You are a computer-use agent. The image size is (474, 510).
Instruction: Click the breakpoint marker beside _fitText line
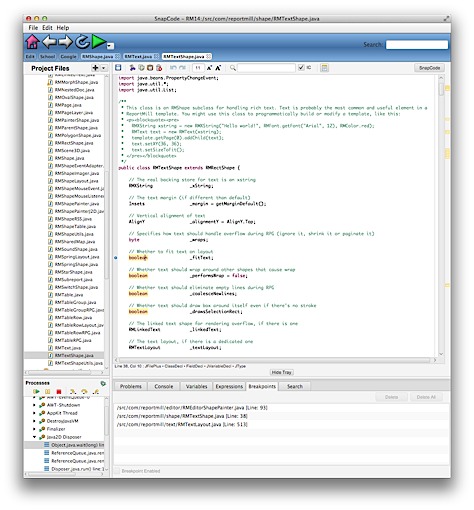[116, 258]
